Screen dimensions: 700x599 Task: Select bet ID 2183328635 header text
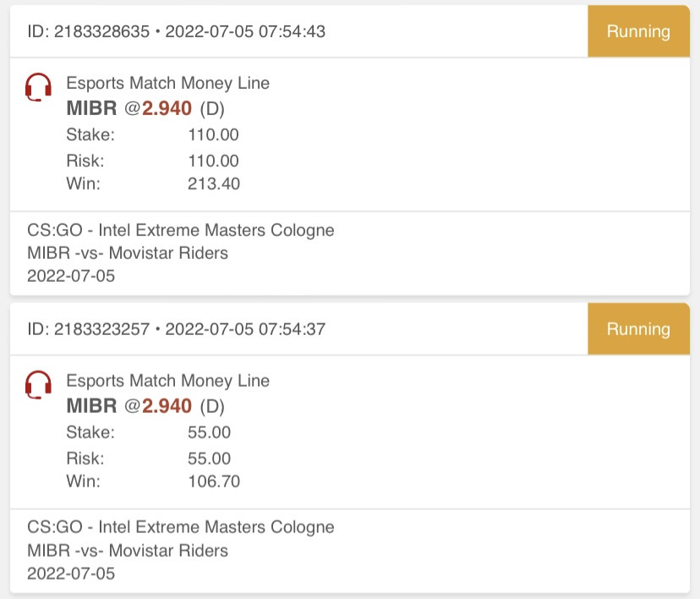click(x=177, y=31)
